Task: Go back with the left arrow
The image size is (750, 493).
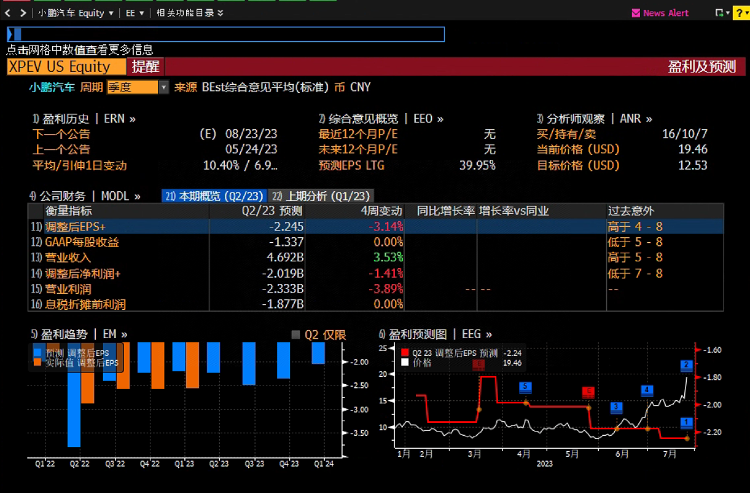Action: pyautogui.click(x=8, y=13)
